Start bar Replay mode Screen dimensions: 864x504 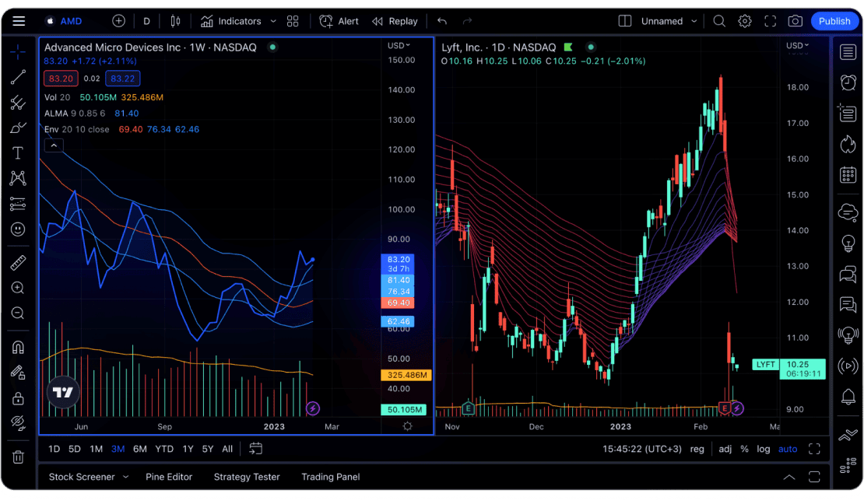pyautogui.click(x=395, y=21)
